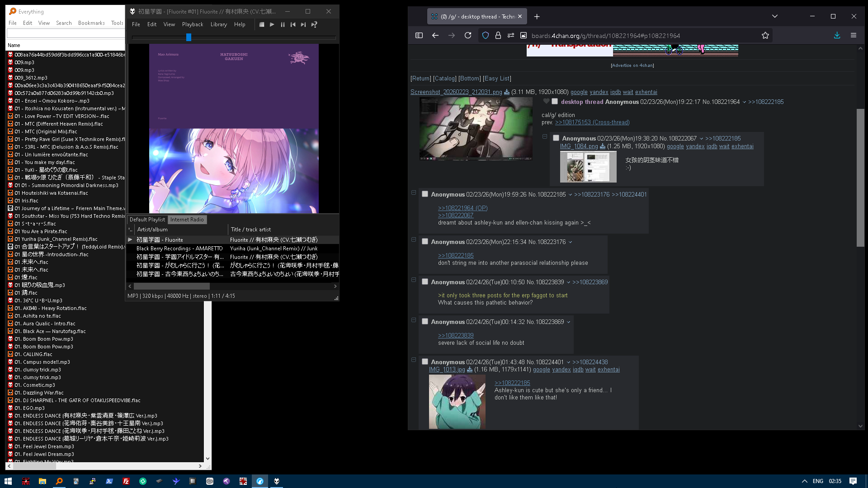Toggle the Firefox sidebar icon
The width and height of the screenshot is (868, 488).
[419, 35]
